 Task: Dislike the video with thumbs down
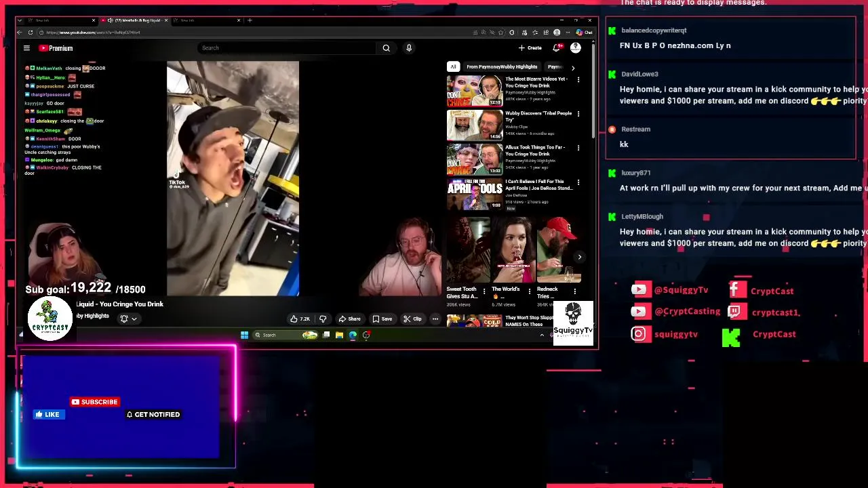coord(323,319)
